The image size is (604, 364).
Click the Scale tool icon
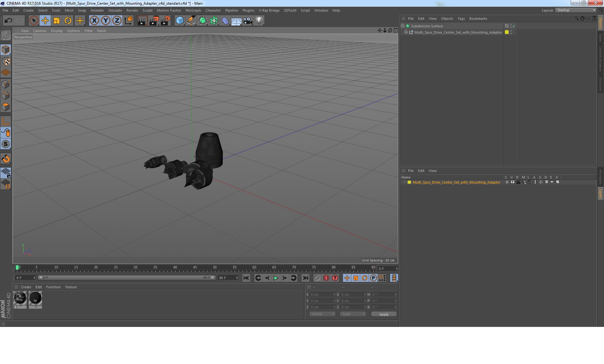point(57,21)
